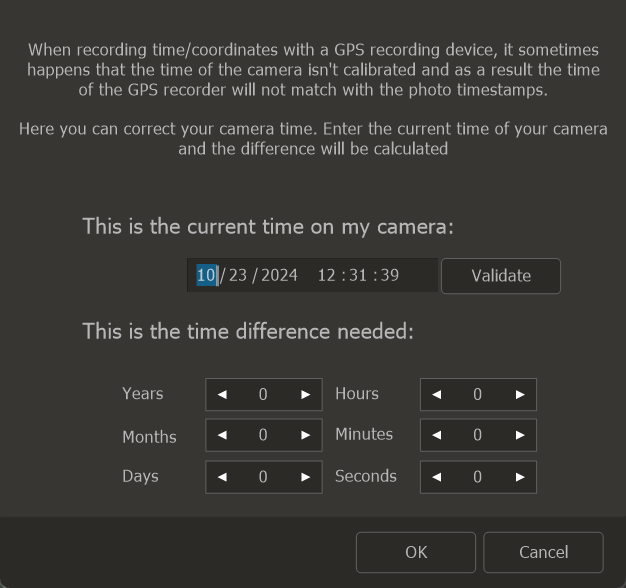Increase the Hours value with right arrow
The height and width of the screenshot is (588, 626).
(x=520, y=395)
